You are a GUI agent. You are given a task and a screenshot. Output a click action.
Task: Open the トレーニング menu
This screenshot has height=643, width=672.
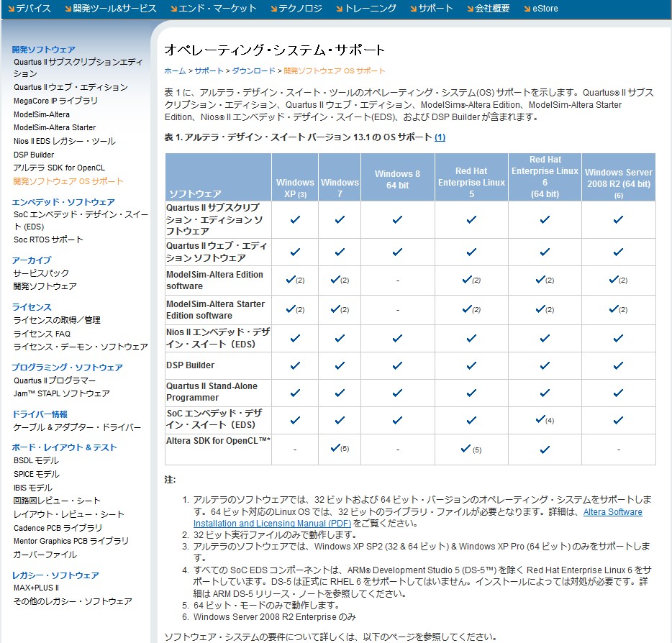[x=366, y=8]
